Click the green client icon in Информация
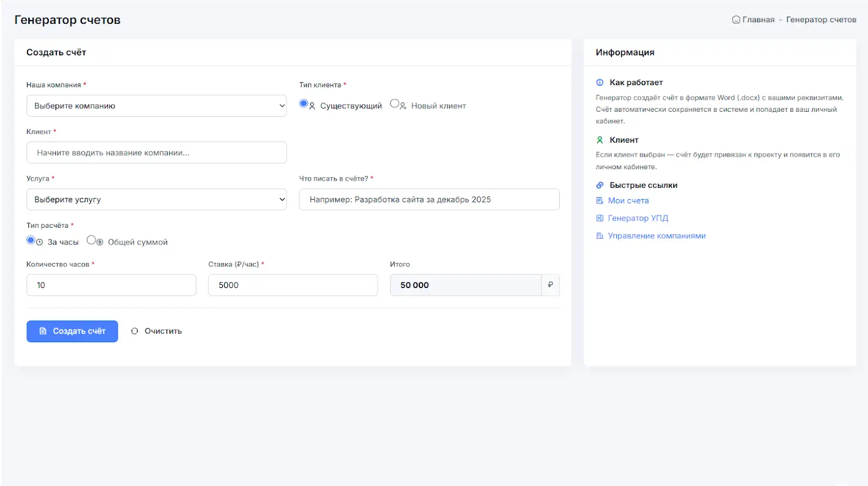 click(x=599, y=140)
